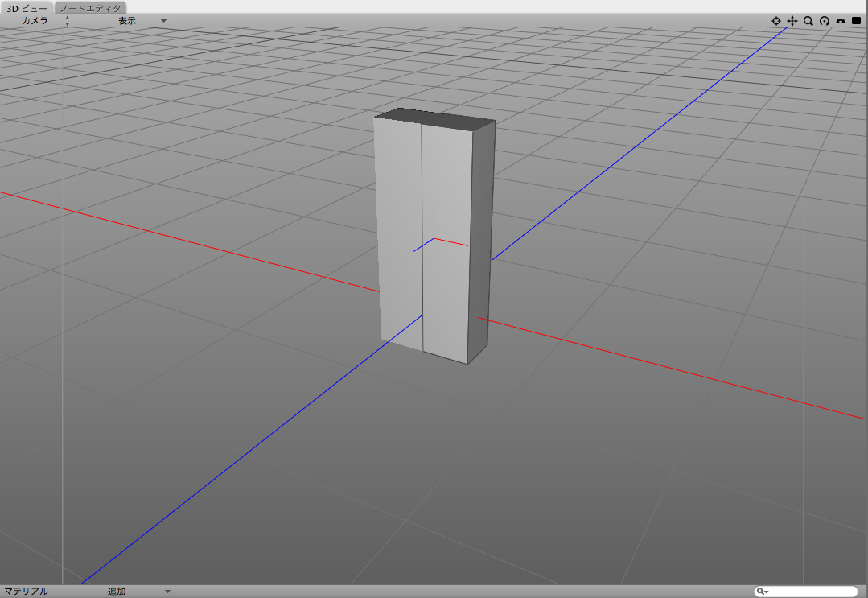Select the circular-arrow orbit view icon
The width and height of the screenshot is (868, 598).
[x=825, y=21]
